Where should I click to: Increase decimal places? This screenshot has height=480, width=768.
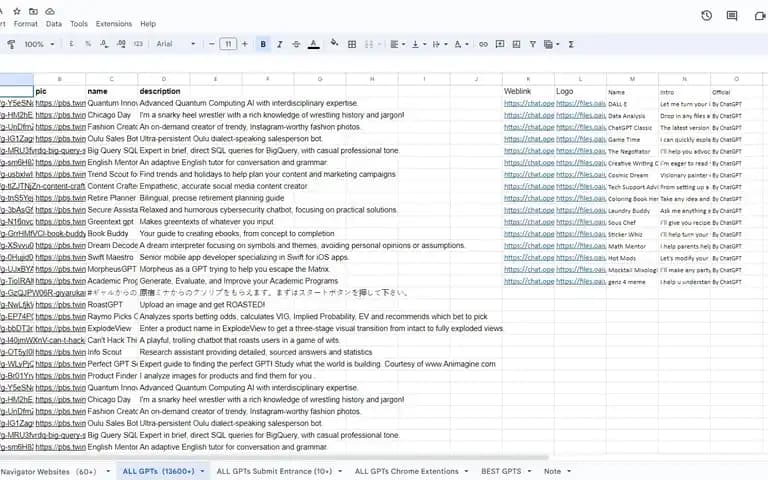pos(121,44)
